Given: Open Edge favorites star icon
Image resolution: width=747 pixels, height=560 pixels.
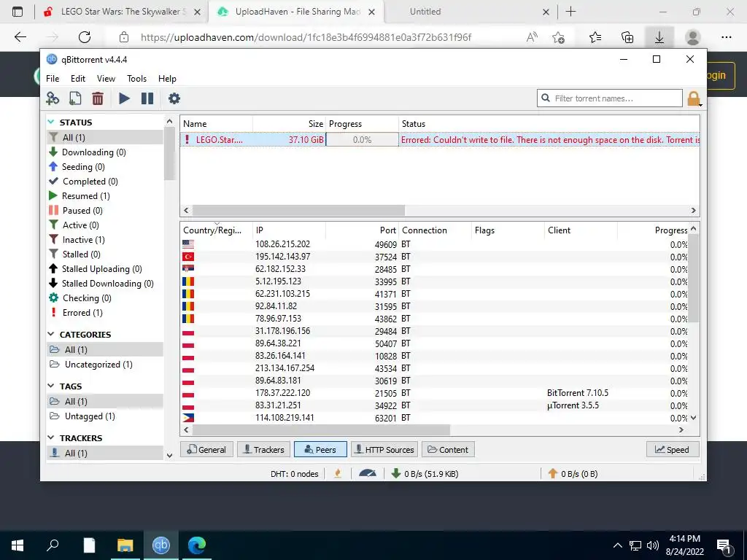Looking at the screenshot, I should 595,37.
